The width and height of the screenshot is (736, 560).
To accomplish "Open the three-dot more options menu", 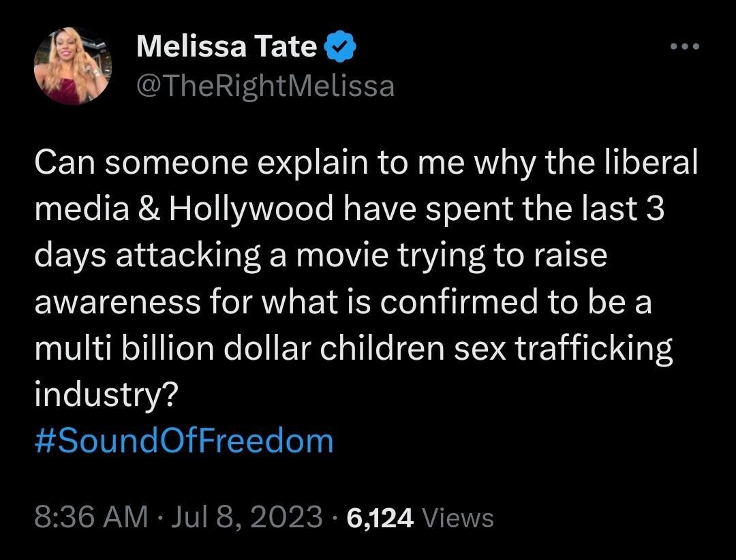I will pos(684,46).
